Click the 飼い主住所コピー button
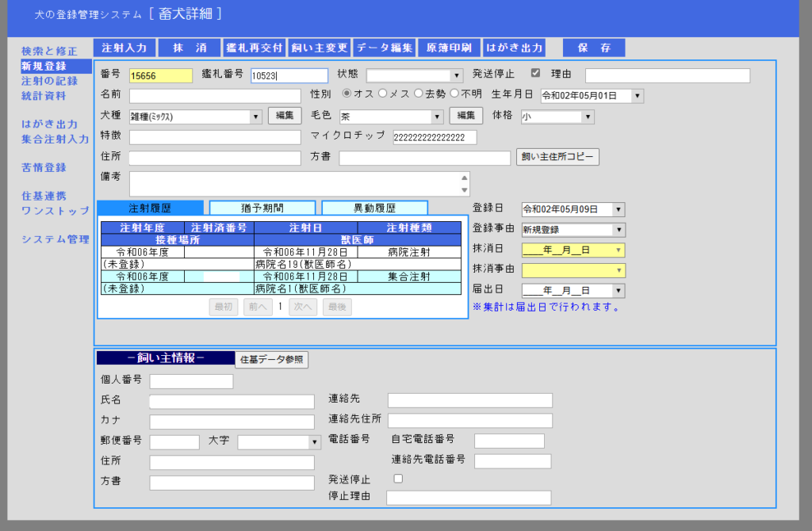This screenshot has width=812, height=531. pyautogui.click(x=557, y=157)
